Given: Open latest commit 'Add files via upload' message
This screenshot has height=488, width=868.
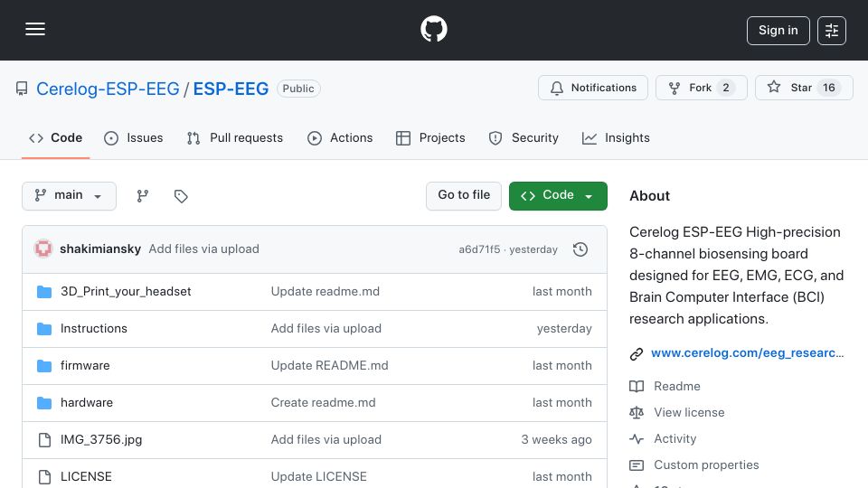Looking at the screenshot, I should click(203, 249).
